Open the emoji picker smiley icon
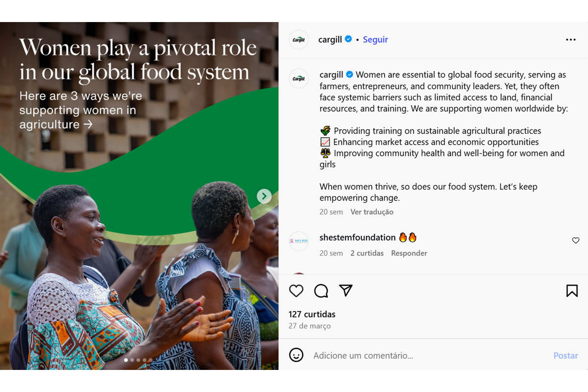 click(x=296, y=355)
